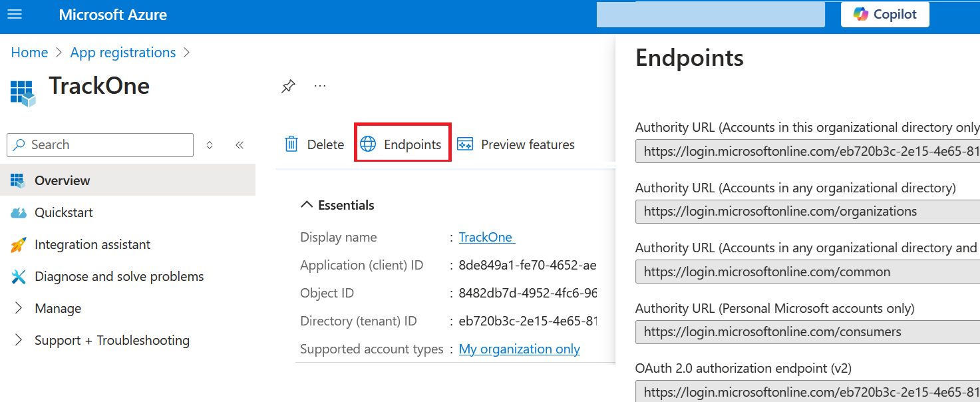The image size is (980, 402).
Task: Open the Endpoints toolbar item
Action: (401, 144)
